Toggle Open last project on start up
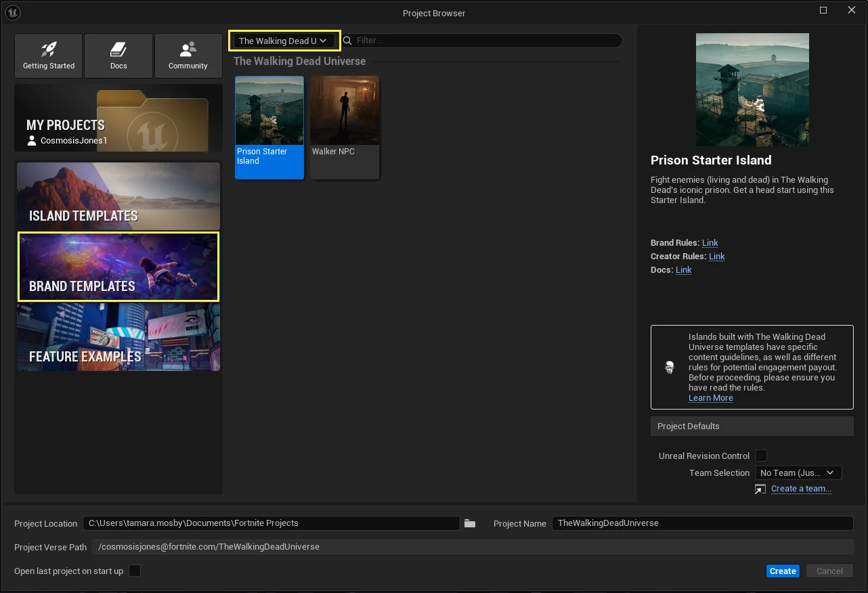The height and width of the screenshot is (593, 868). [135, 571]
